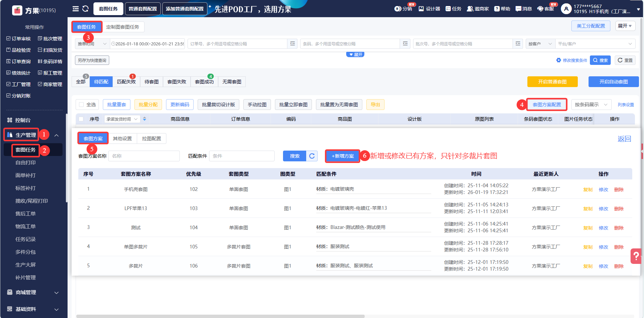Click the hamburger menu collapse icon
The height and width of the screenshot is (318, 644).
[x=76, y=9]
